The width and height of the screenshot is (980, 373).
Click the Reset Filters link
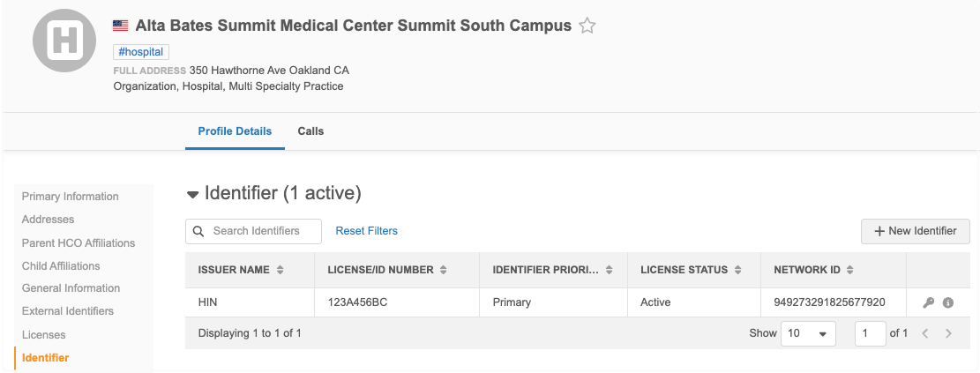coord(366,231)
